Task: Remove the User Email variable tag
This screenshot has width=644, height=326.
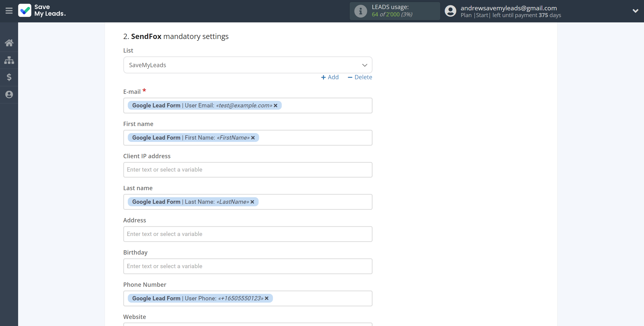Action: click(x=276, y=106)
